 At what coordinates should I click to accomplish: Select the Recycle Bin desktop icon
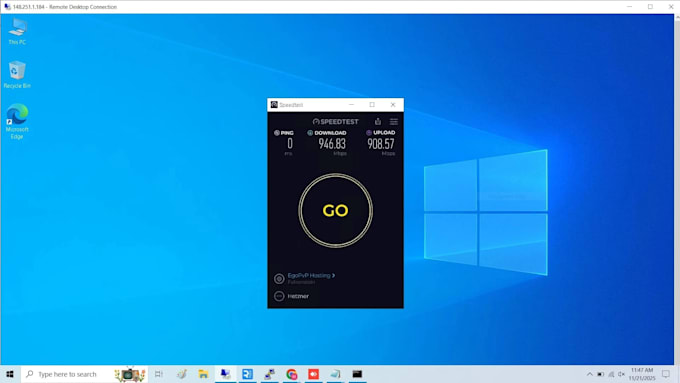[x=17, y=75]
